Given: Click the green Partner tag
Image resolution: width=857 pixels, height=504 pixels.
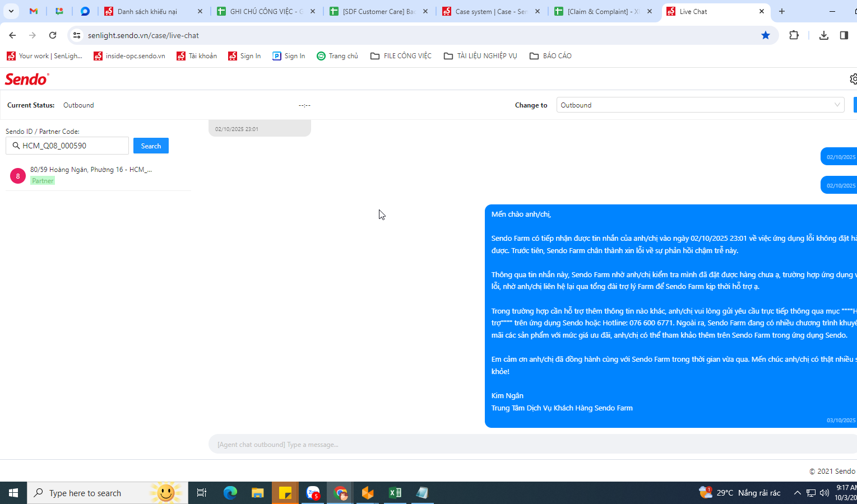Looking at the screenshot, I should click(43, 181).
